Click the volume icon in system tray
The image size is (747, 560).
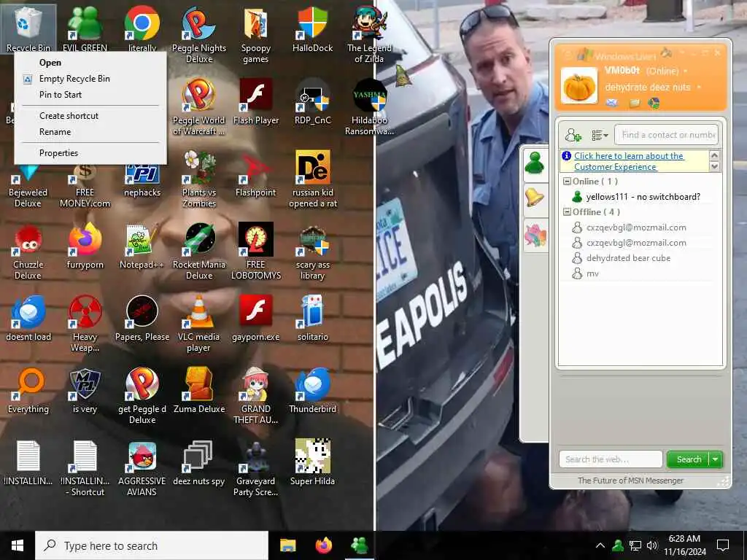click(x=652, y=545)
